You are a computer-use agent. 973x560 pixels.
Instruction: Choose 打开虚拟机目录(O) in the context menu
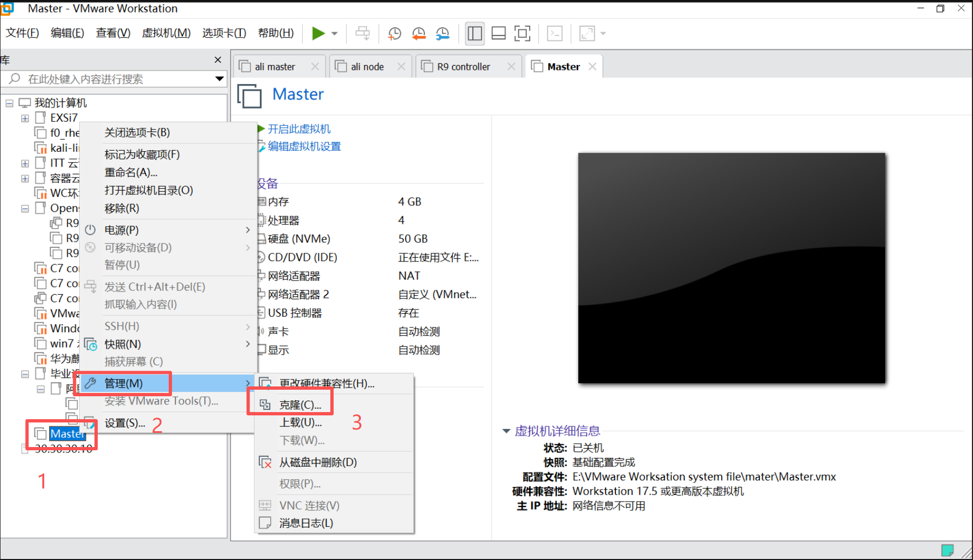pos(169,190)
